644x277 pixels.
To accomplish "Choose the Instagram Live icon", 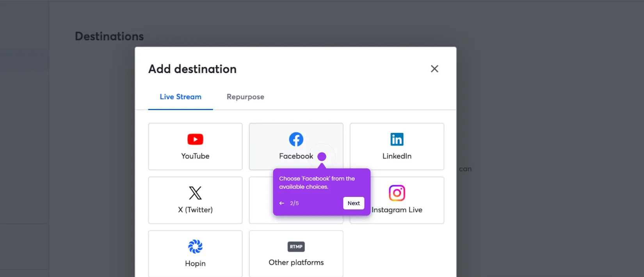I will pos(397,193).
